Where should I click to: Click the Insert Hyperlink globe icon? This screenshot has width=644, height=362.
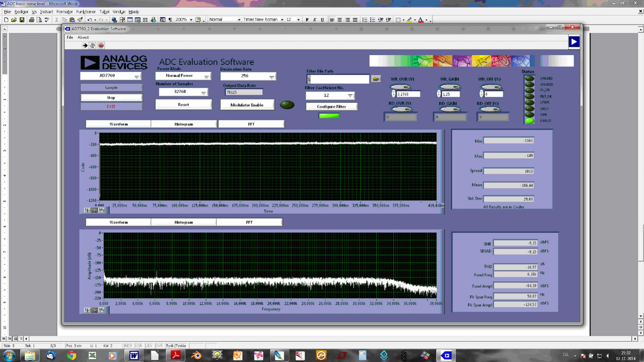click(114, 20)
